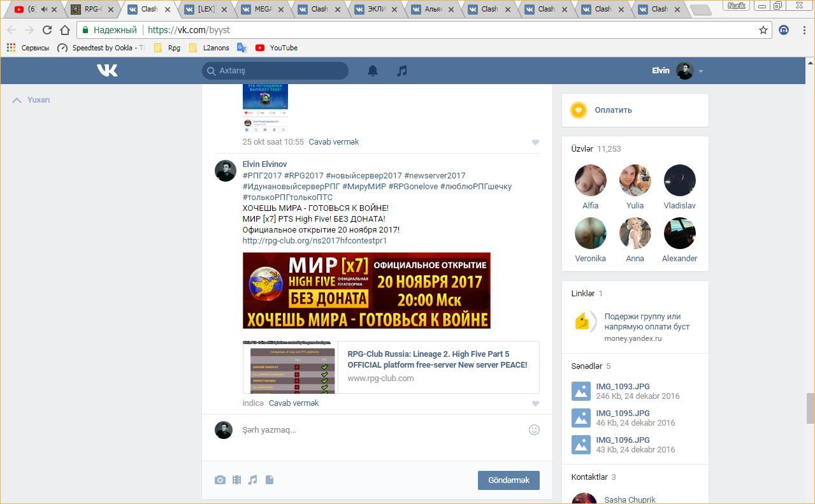Click the Axtarış search field
815x504 pixels.
[x=275, y=71]
